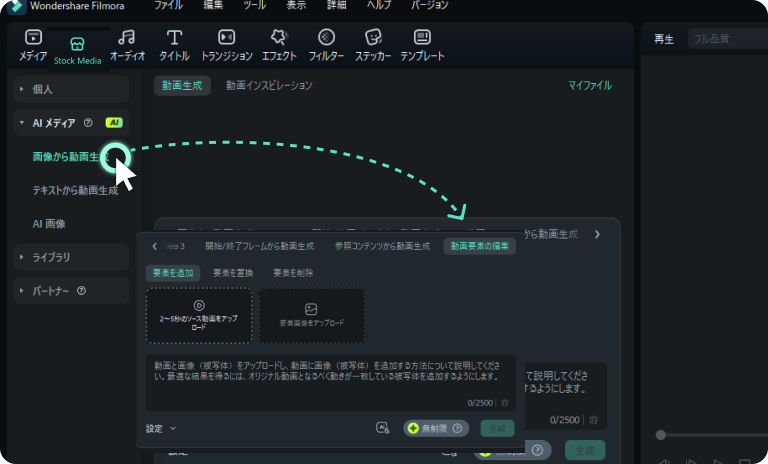Viewport: 768px width, 464px height.
Task: Open the メディア tab in the toolbar
Action: tap(33, 46)
